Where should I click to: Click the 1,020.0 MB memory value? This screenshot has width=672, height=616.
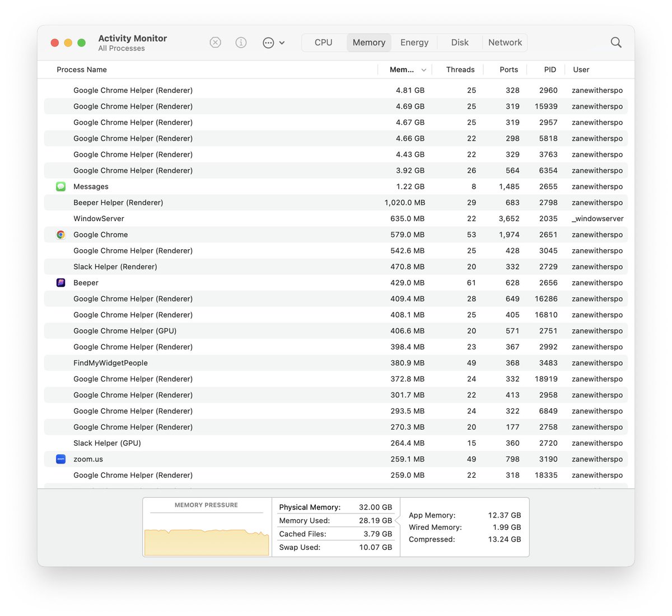(404, 203)
